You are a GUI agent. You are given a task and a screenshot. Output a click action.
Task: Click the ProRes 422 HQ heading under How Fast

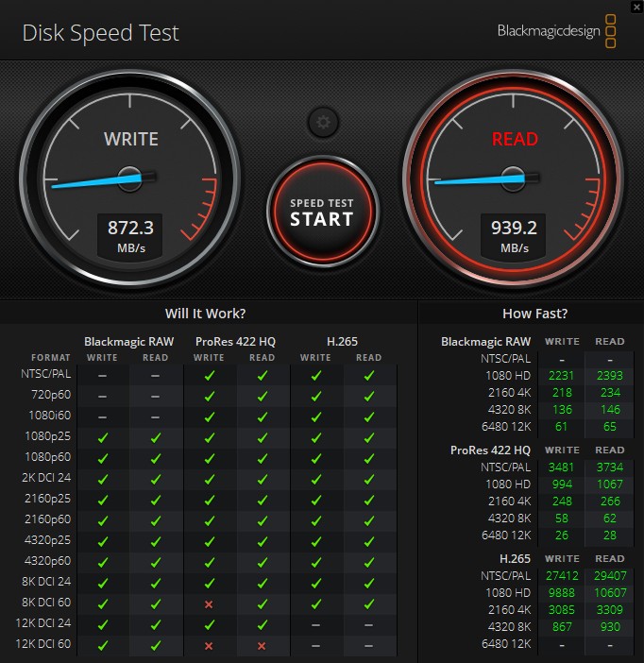[490, 450]
